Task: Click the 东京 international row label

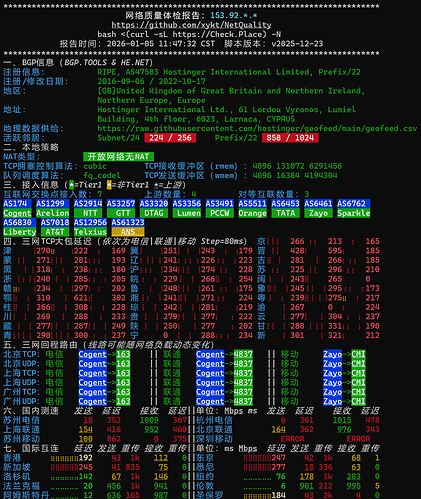Action: click(x=205, y=458)
